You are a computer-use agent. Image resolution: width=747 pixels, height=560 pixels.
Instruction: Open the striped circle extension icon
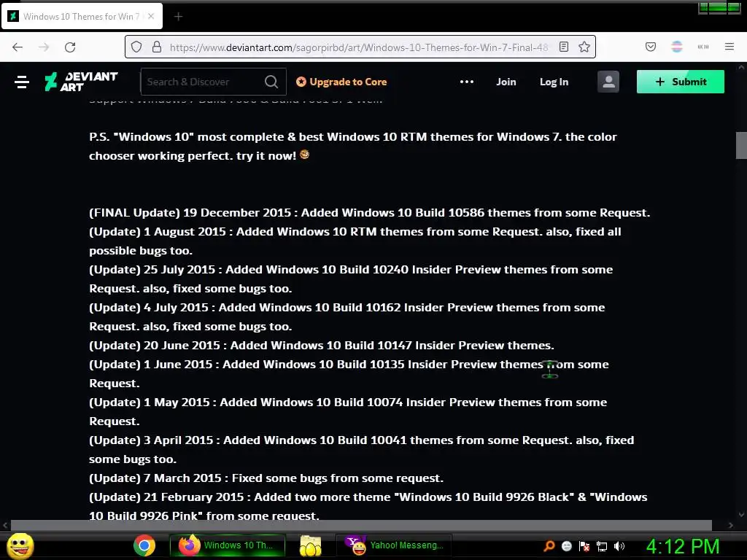coord(677,47)
